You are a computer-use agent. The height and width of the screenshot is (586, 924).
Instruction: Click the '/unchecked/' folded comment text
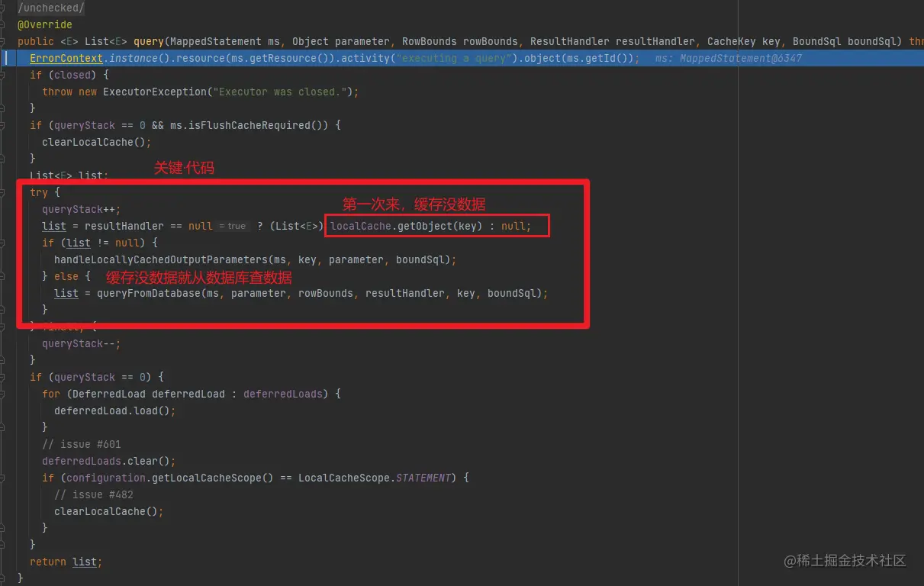51,8
